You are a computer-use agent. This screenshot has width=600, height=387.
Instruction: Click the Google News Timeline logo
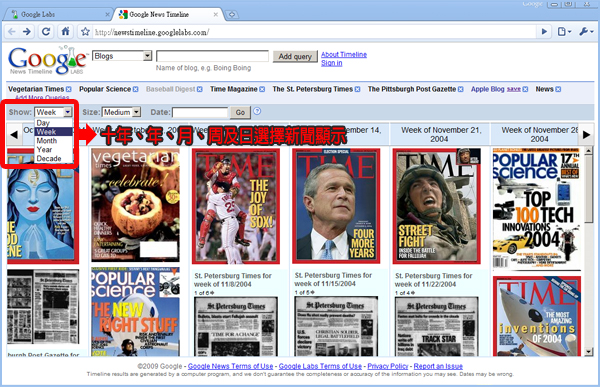tap(47, 60)
